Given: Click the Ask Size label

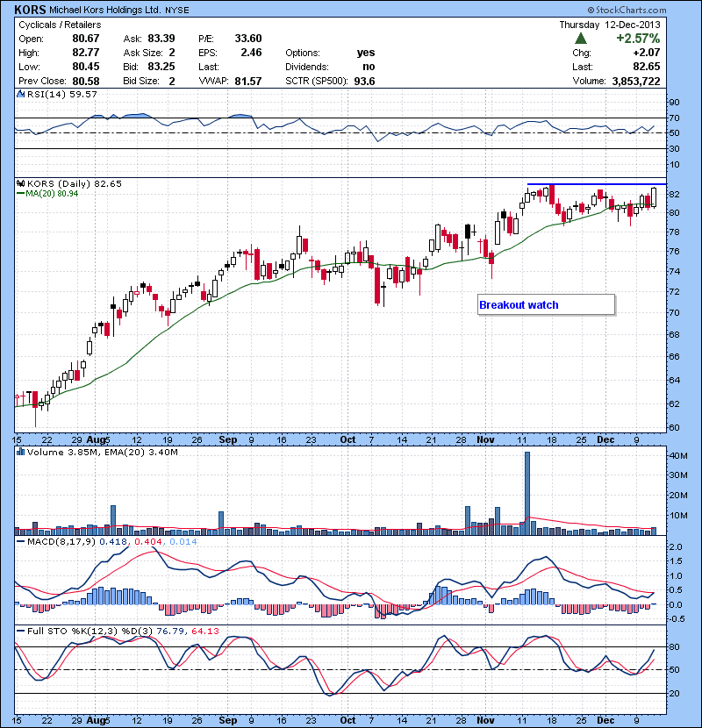Looking at the screenshot, I should [143, 53].
